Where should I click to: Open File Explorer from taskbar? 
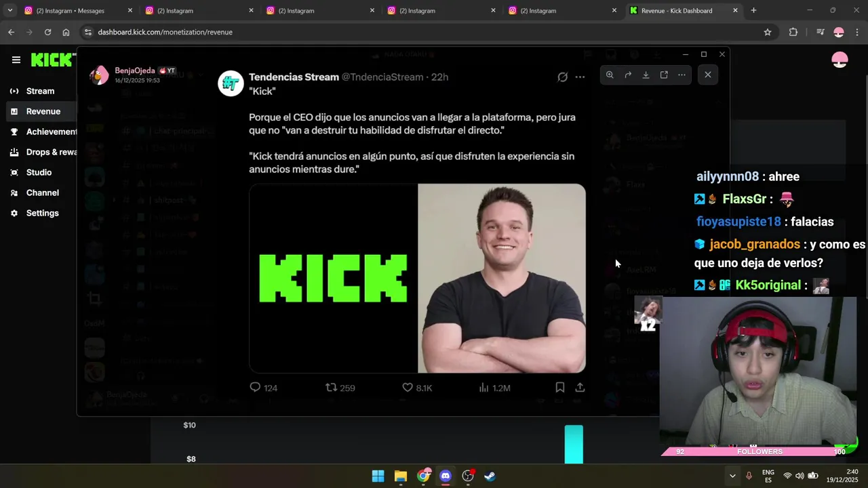click(x=401, y=476)
